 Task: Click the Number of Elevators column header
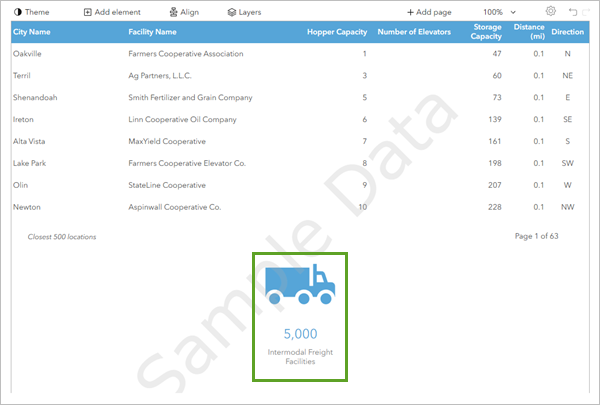point(414,32)
